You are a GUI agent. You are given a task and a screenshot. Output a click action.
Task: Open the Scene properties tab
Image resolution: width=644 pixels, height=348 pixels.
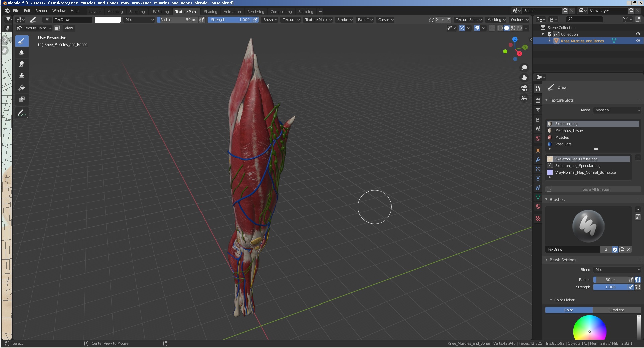coord(538,129)
